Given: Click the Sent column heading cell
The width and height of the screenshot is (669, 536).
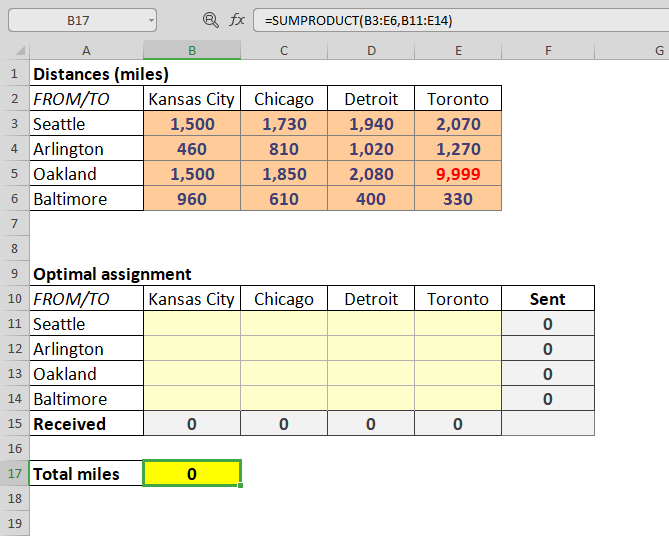Looking at the screenshot, I should click(x=548, y=299).
